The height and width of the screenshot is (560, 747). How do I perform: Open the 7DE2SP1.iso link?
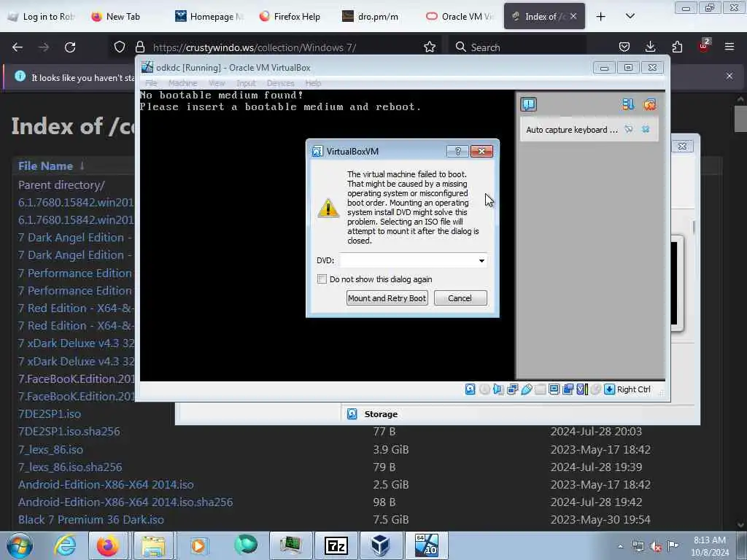[50, 414]
